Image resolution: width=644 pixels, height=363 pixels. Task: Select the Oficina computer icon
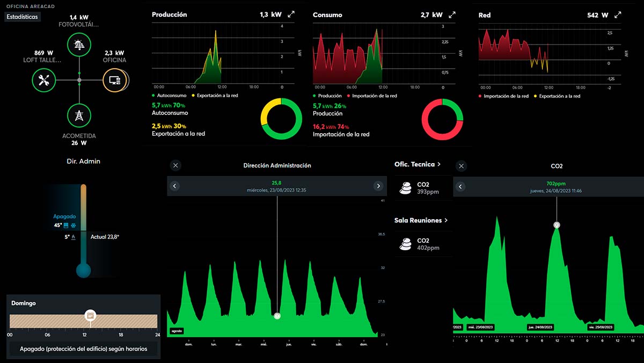click(115, 81)
